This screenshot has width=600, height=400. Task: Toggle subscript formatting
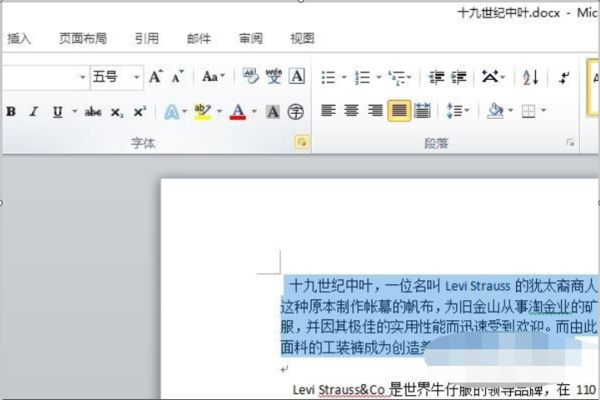117,112
